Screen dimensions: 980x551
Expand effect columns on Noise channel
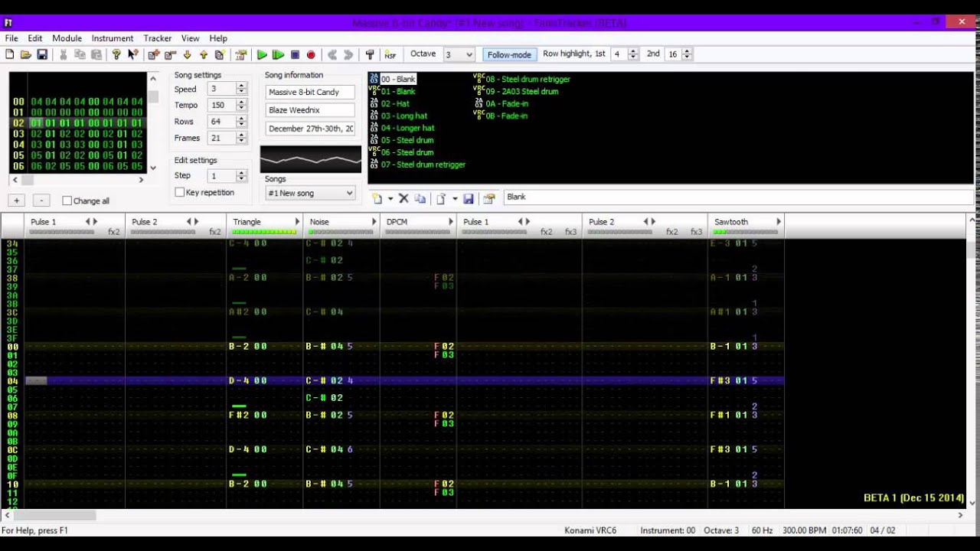tap(374, 222)
